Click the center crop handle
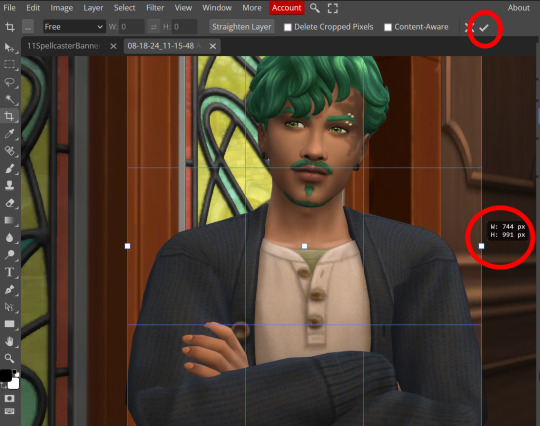This screenshot has height=426, width=540. tap(304, 246)
